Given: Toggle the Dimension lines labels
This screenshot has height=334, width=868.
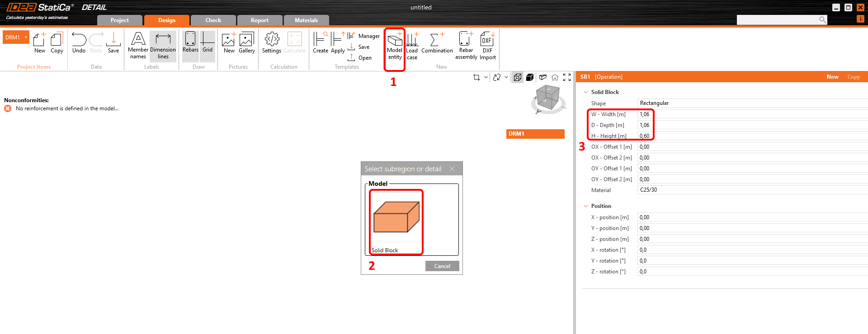Looking at the screenshot, I should [x=163, y=41].
